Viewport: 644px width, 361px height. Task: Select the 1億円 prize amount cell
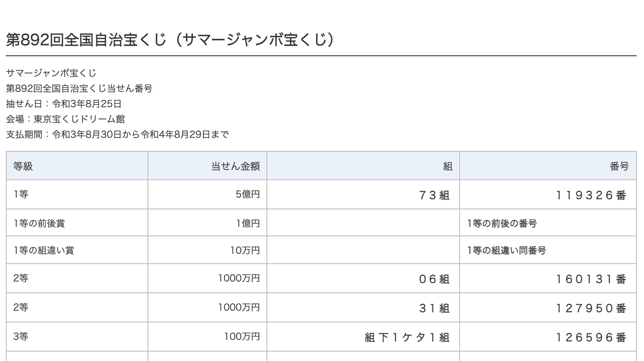pyautogui.click(x=248, y=223)
